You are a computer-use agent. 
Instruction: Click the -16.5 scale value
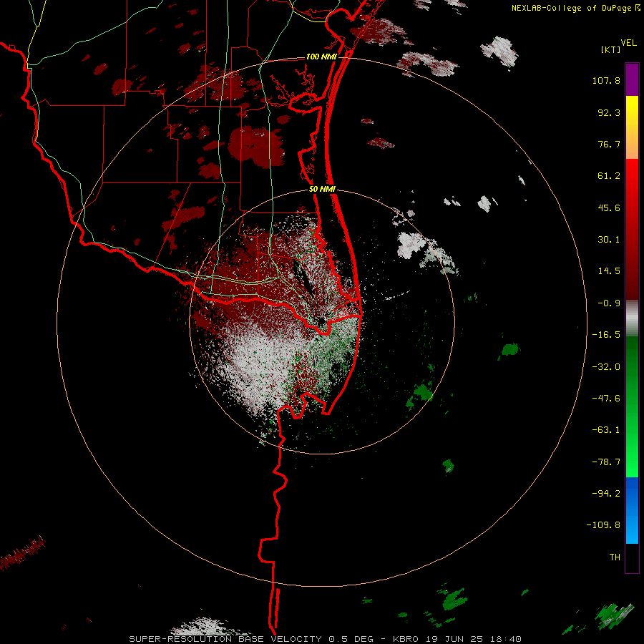[x=606, y=335]
